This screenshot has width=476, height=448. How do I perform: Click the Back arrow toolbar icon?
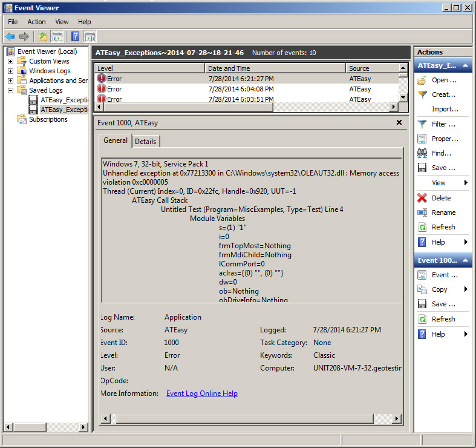[10, 36]
